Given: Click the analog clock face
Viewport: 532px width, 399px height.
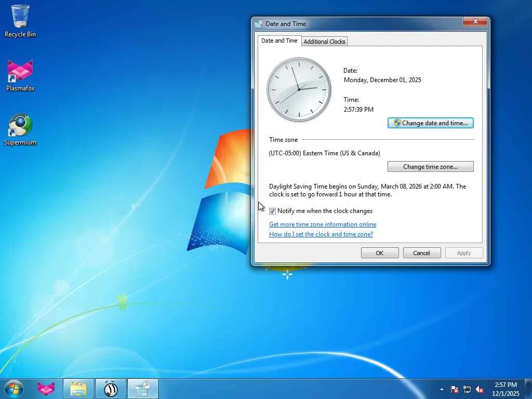Looking at the screenshot, I should [299, 89].
